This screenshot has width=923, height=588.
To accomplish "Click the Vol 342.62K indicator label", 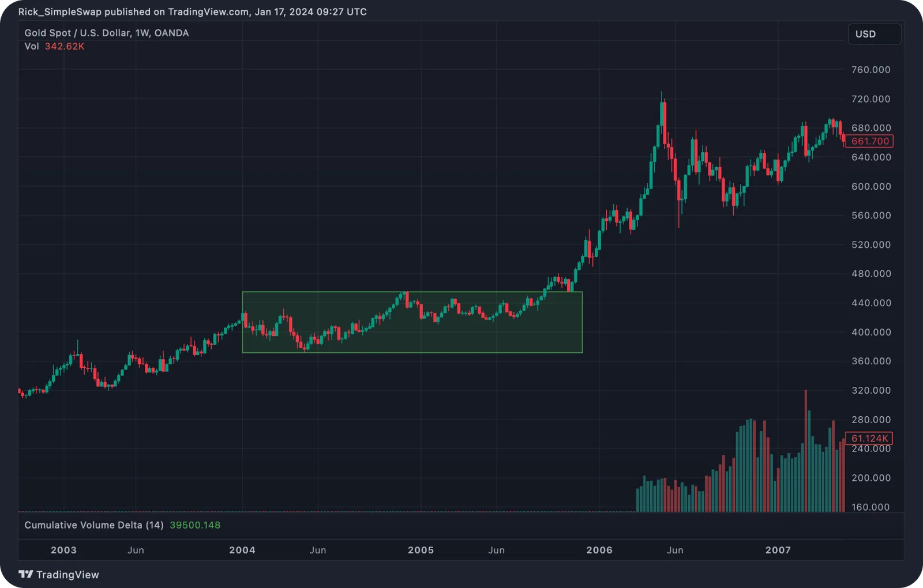I will pyautogui.click(x=54, y=46).
